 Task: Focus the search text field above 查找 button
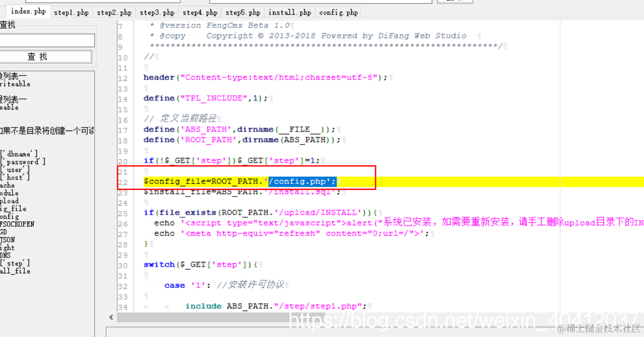click(x=47, y=41)
